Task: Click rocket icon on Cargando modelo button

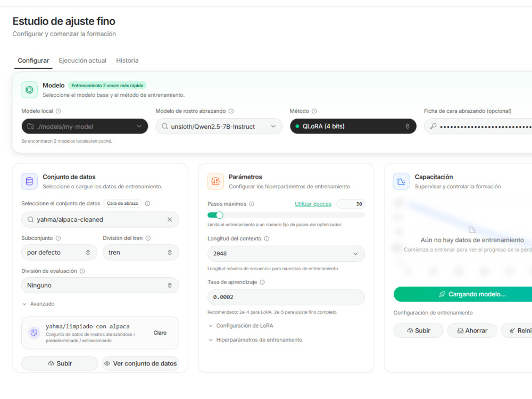Action: pos(442,294)
